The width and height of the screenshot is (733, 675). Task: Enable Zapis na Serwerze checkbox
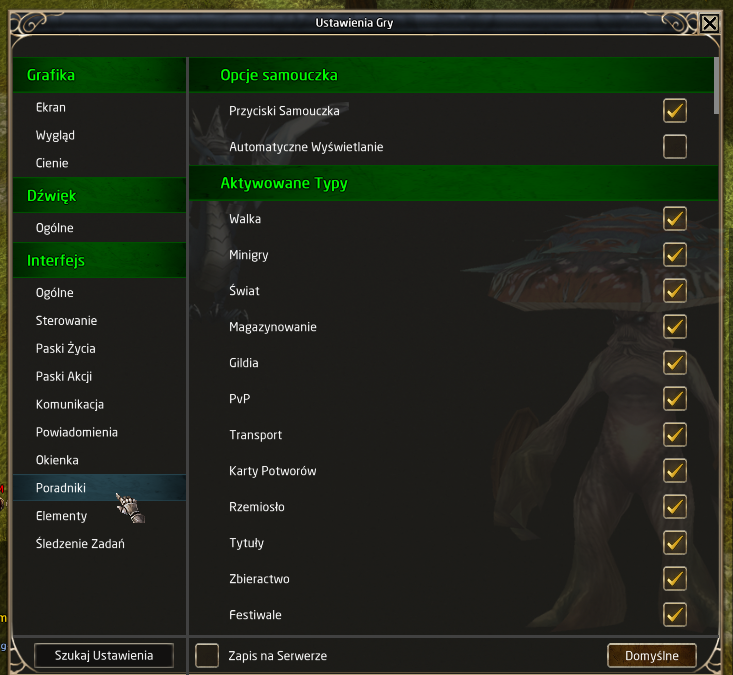point(207,655)
